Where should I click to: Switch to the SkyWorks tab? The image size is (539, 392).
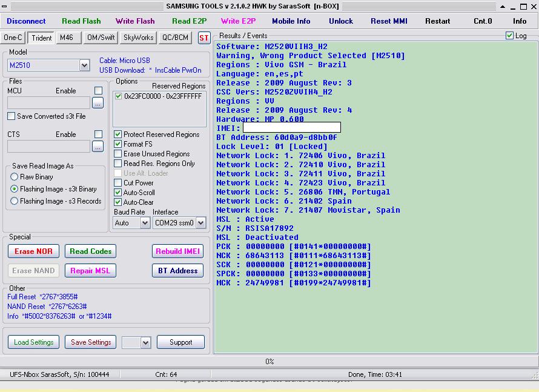pos(139,38)
